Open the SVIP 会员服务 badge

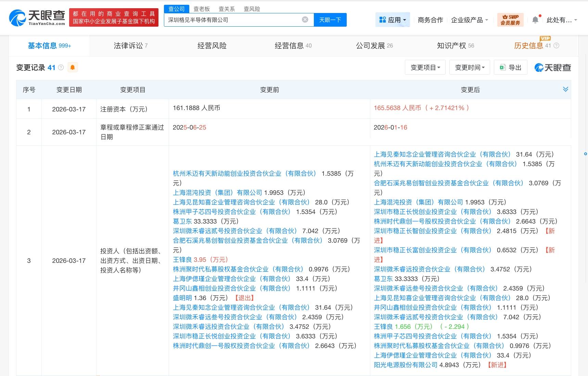510,20
